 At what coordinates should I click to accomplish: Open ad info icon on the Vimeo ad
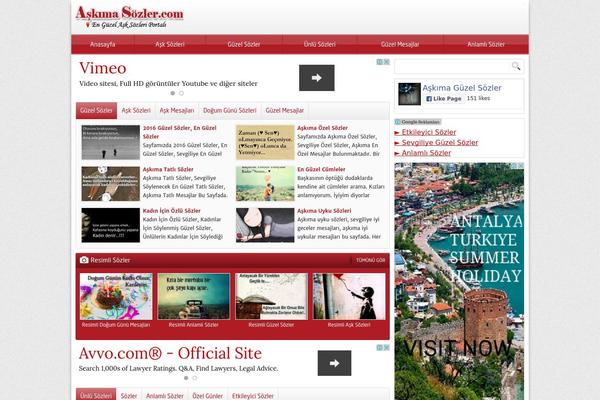pos(380,62)
